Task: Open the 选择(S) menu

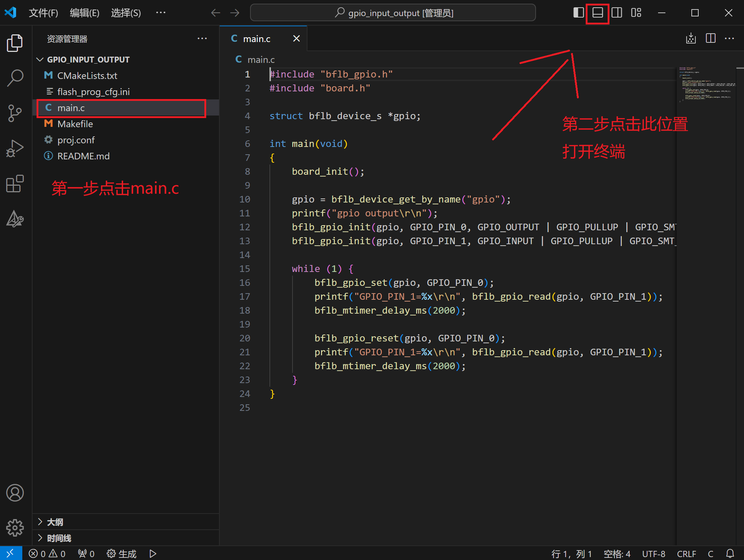Action: point(126,13)
